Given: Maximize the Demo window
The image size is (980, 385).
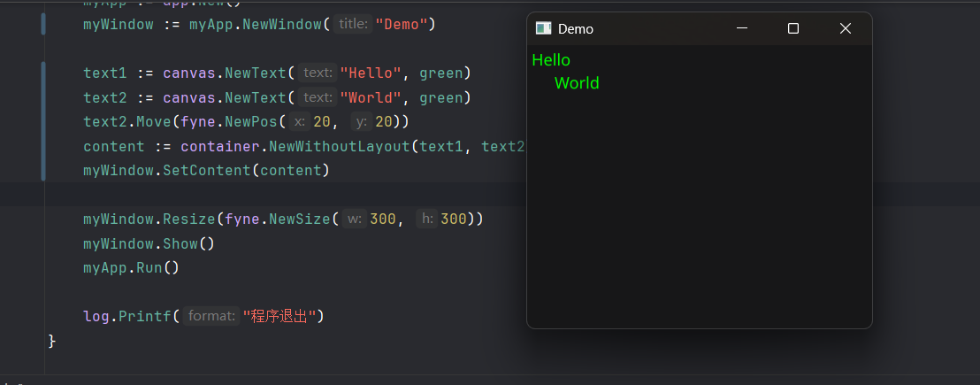Looking at the screenshot, I should tap(793, 29).
